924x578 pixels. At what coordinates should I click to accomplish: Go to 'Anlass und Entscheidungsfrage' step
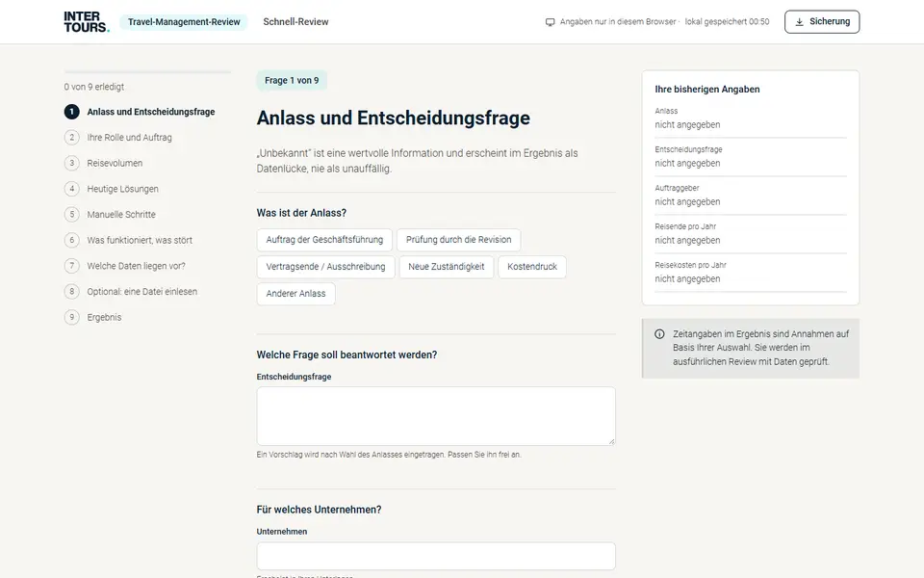pos(151,112)
